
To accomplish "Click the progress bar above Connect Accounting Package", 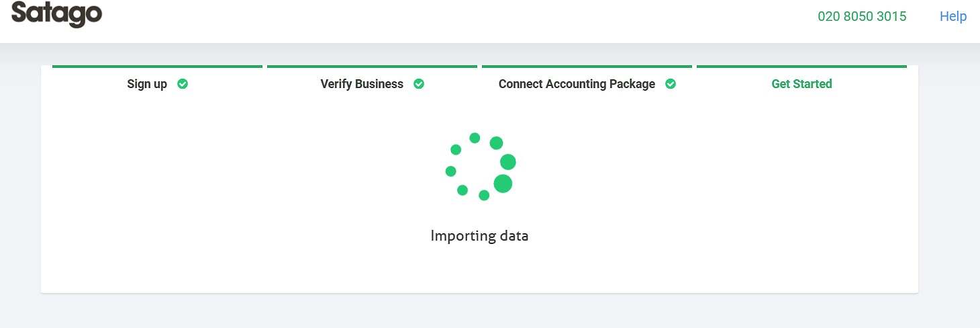I will (587, 67).
